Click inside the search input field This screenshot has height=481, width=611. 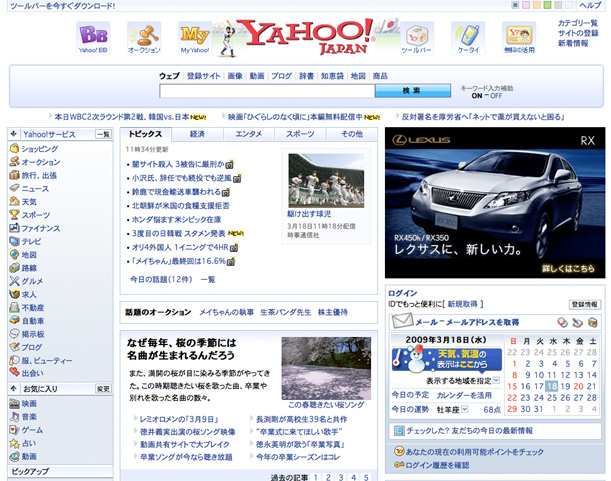267,91
